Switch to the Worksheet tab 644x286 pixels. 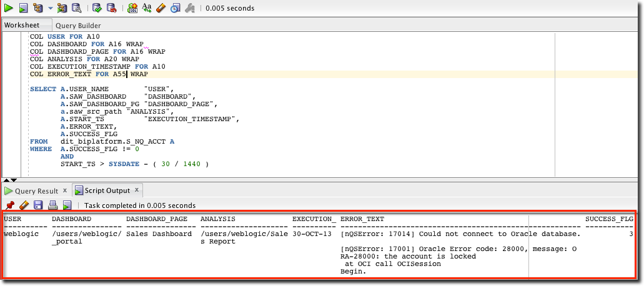[22, 25]
